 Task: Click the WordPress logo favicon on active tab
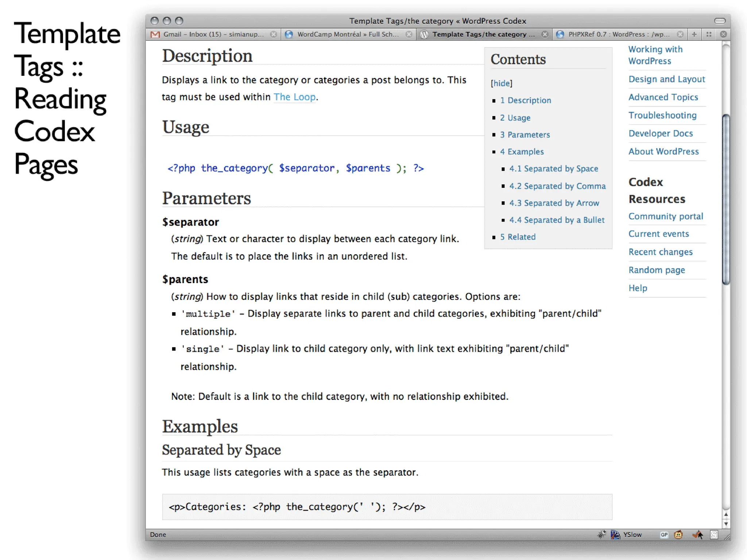[x=424, y=34]
